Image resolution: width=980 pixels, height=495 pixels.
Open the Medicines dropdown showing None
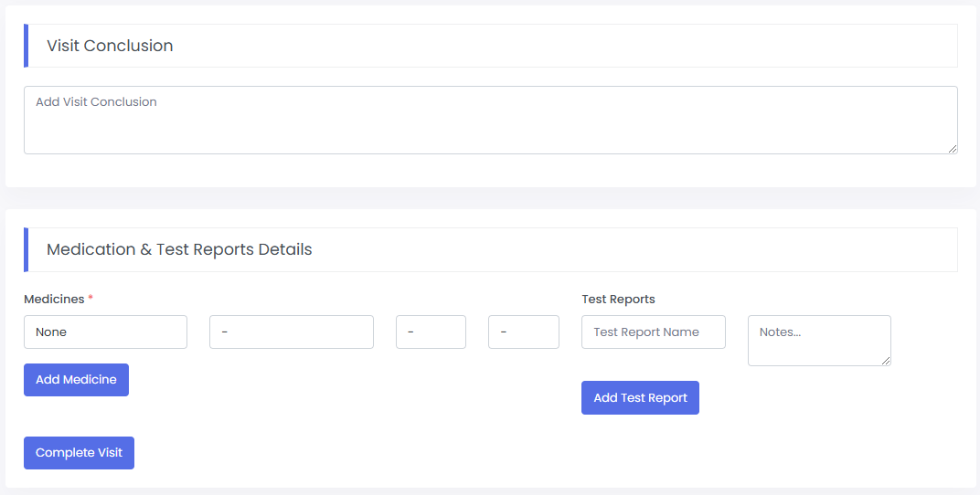105,332
